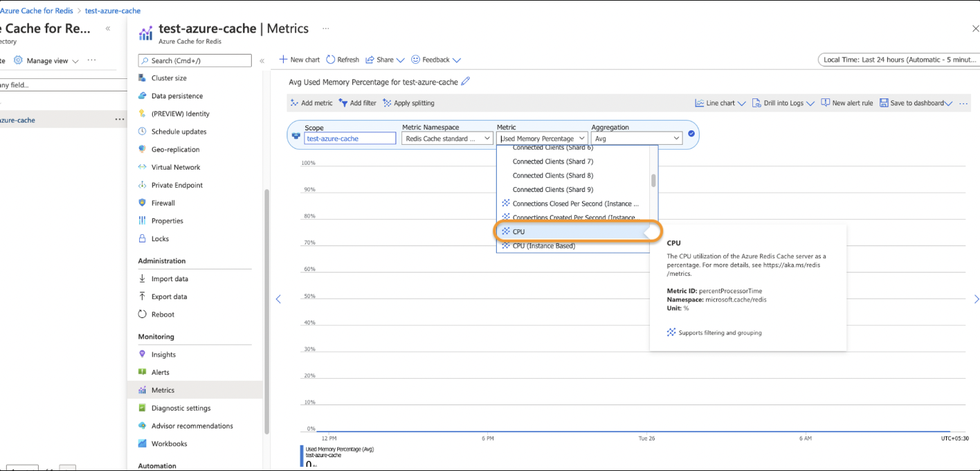Click Apply splitting

click(408, 103)
